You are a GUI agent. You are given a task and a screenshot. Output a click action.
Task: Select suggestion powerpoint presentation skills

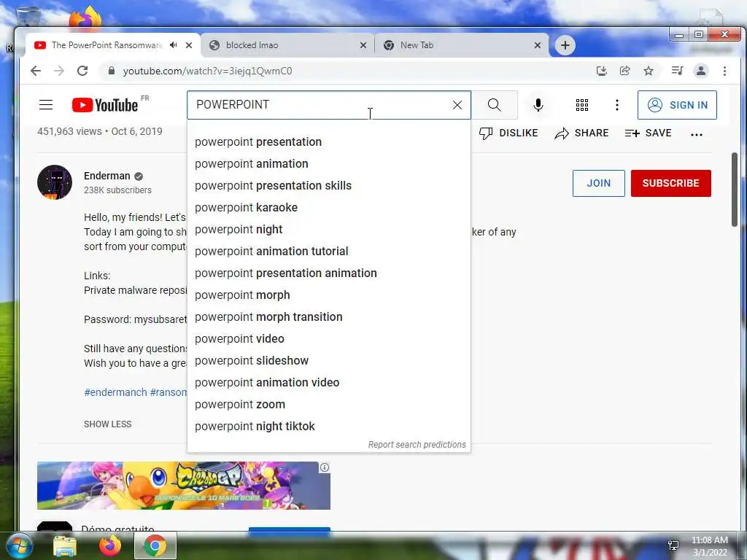pyautogui.click(x=329, y=186)
